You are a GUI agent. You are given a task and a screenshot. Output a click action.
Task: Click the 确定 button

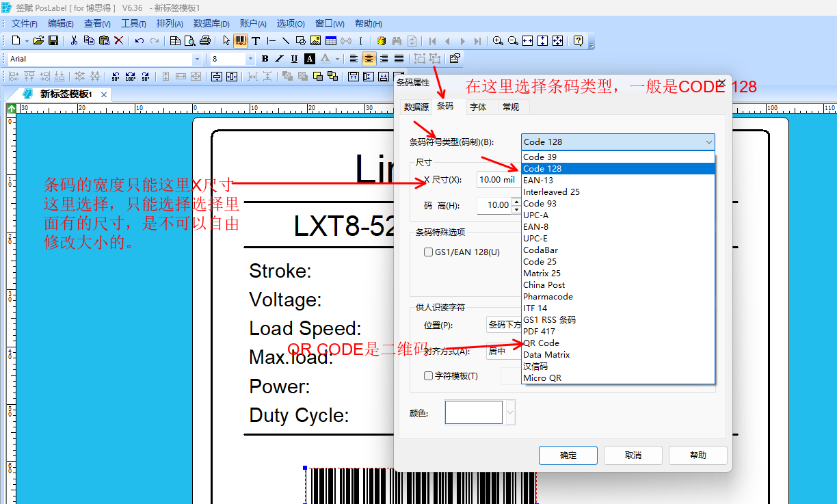pyautogui.click(x=568, y=455)
